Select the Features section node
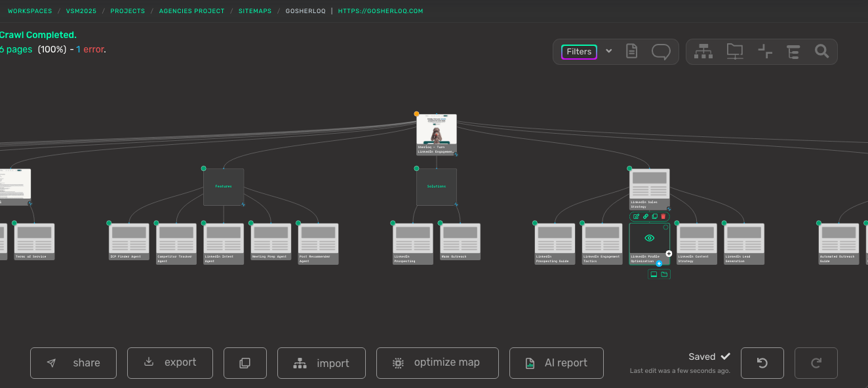This screenshot has width=868, height=388. [224, 187]
